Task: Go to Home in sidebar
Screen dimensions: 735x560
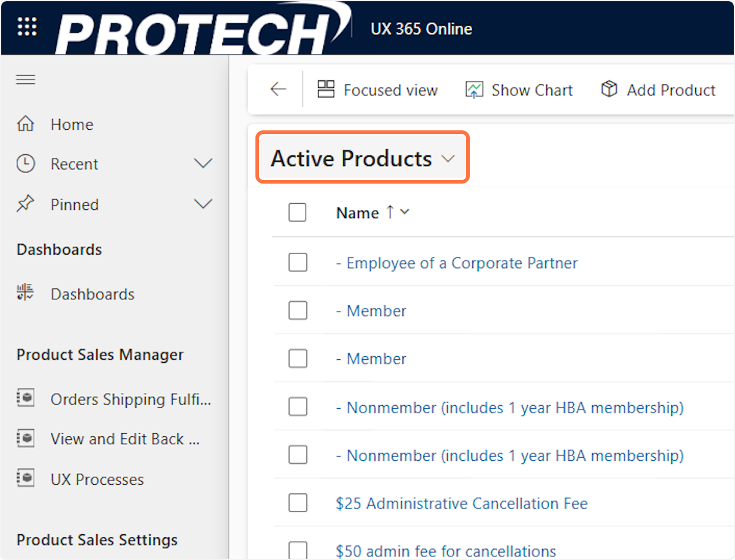Action: click(72, 125)
